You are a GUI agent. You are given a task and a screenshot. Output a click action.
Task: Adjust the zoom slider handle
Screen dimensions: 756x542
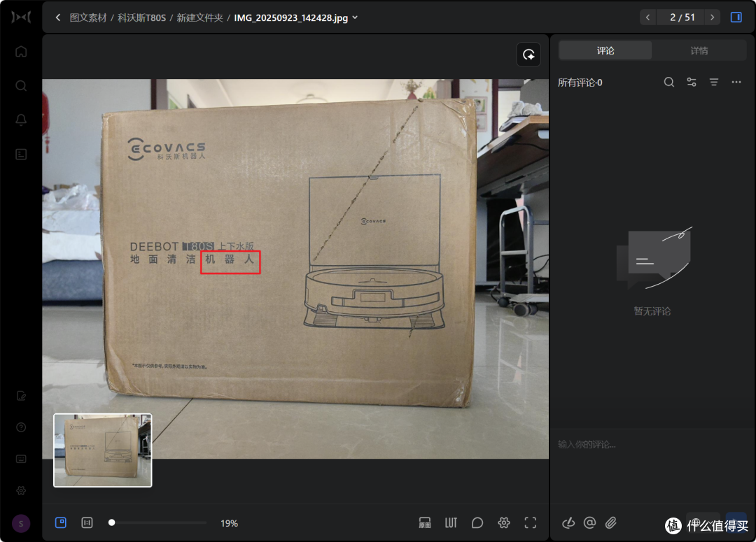click(x=111, y=522)
